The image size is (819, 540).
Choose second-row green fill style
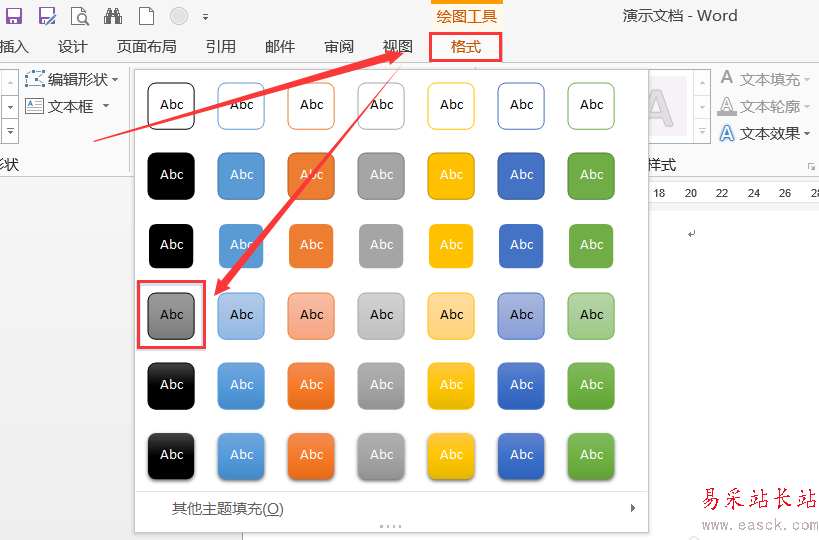tap(591, 176)
